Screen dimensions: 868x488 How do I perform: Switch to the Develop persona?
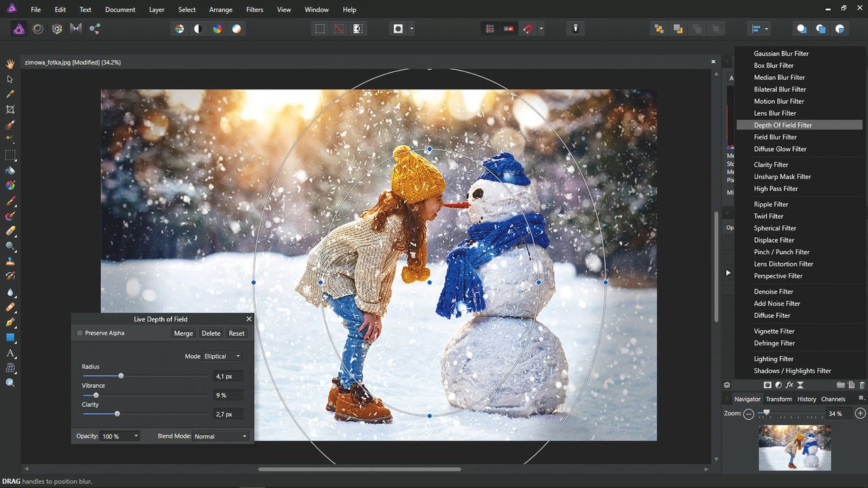[x=57, y=28]
